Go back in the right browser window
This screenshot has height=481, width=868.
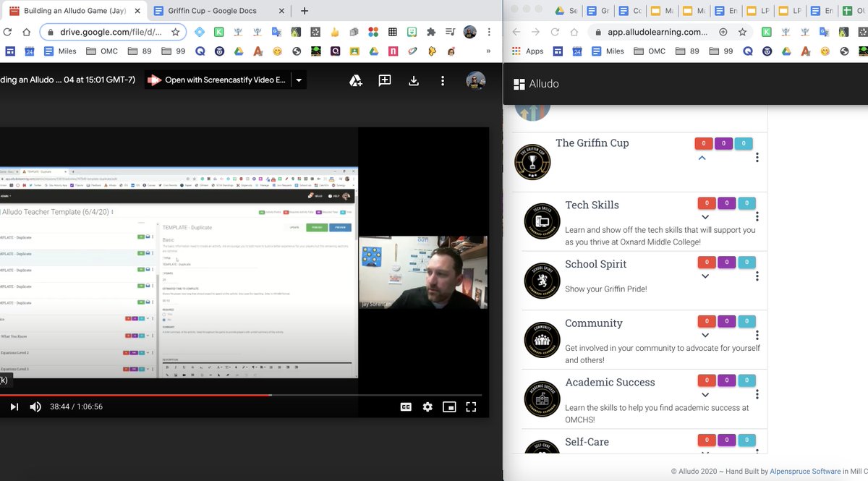tap(516, 32)
